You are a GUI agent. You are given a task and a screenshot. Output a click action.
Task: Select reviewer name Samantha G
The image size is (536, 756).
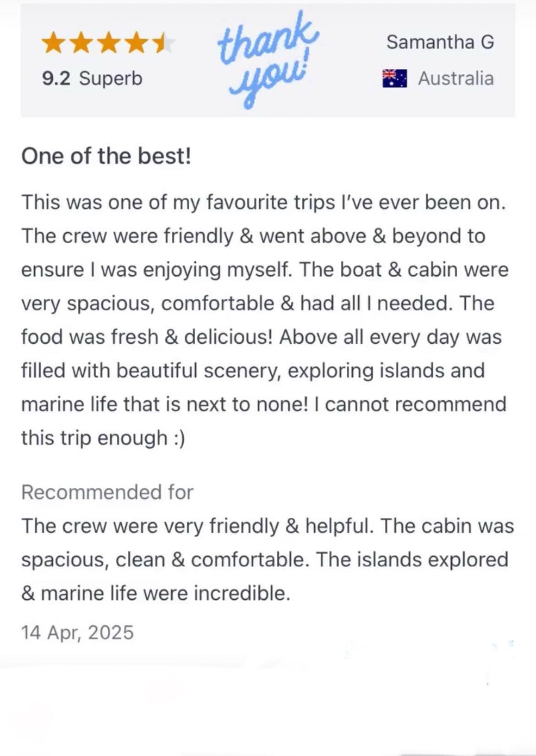pyautogui.click(x=440, y=42)
